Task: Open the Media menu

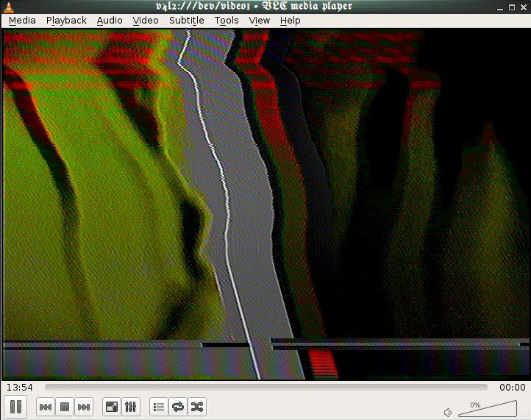Action: (22, 21)
